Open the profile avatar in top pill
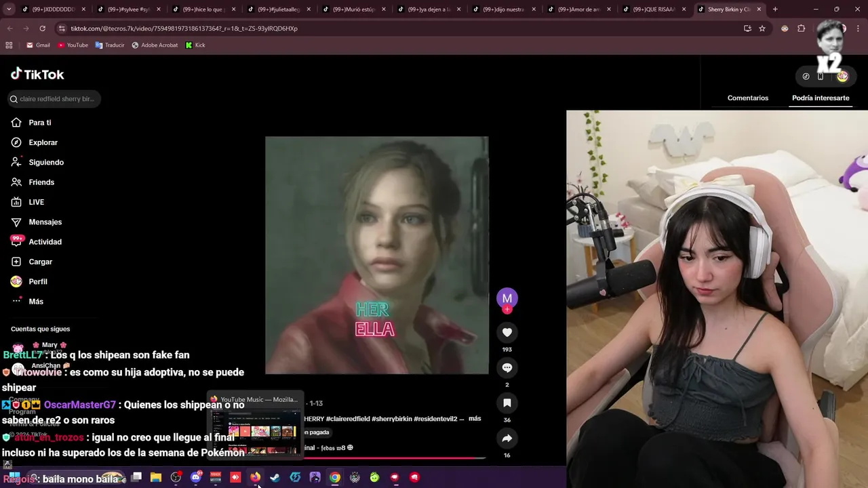Screen dimensions: 868x488 point(842,77)
